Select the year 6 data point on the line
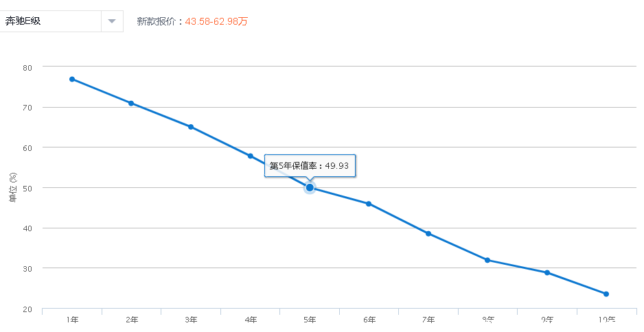Image resolution: width=644 pixels, height=332 pixels. tap(369, 204)
